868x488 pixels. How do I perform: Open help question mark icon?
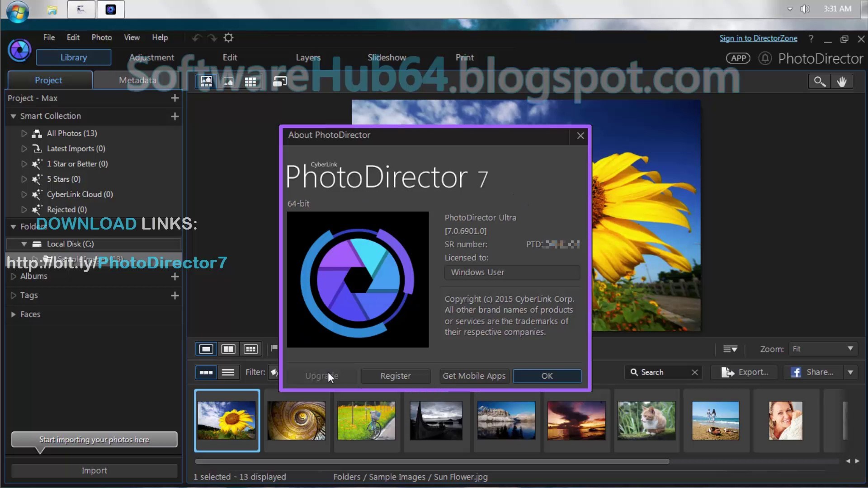pos(811,39)
